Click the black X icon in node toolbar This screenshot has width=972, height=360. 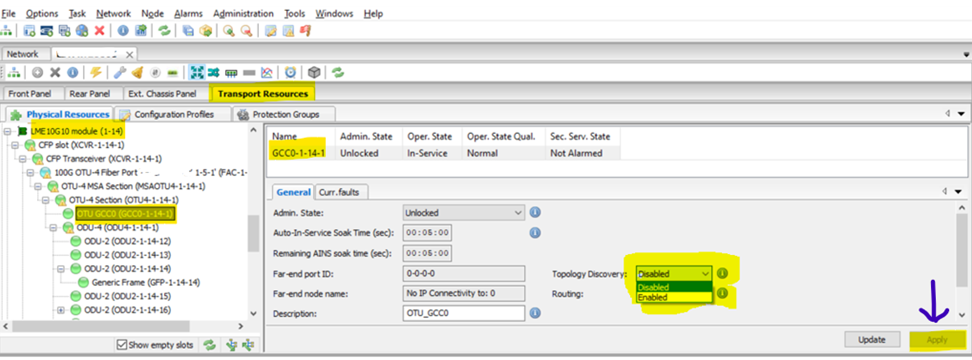(x=55, y=72)
